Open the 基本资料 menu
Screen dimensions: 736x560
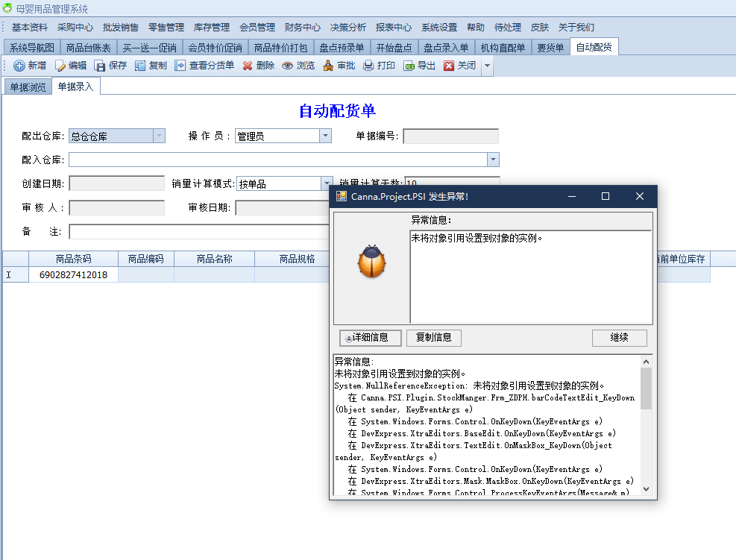[x=30, y=28]
